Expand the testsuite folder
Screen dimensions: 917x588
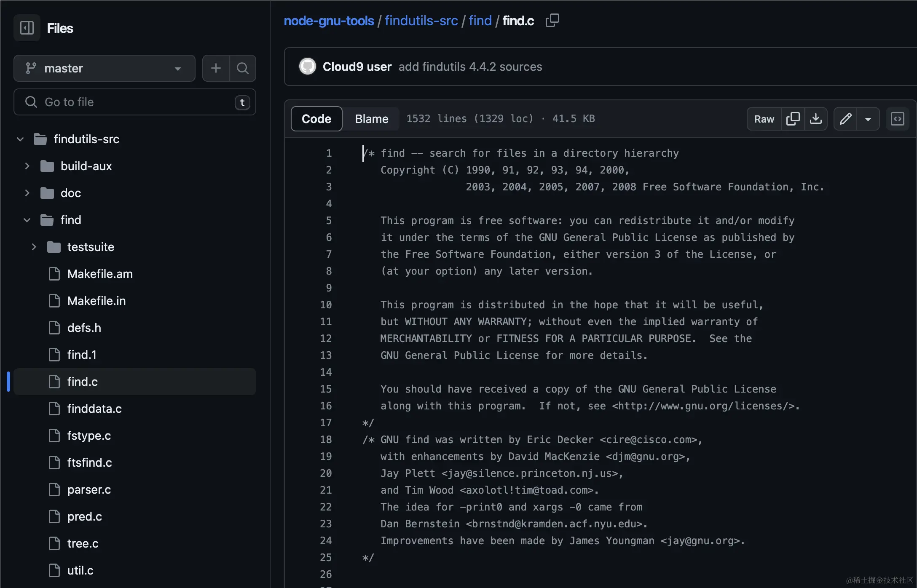34,247
